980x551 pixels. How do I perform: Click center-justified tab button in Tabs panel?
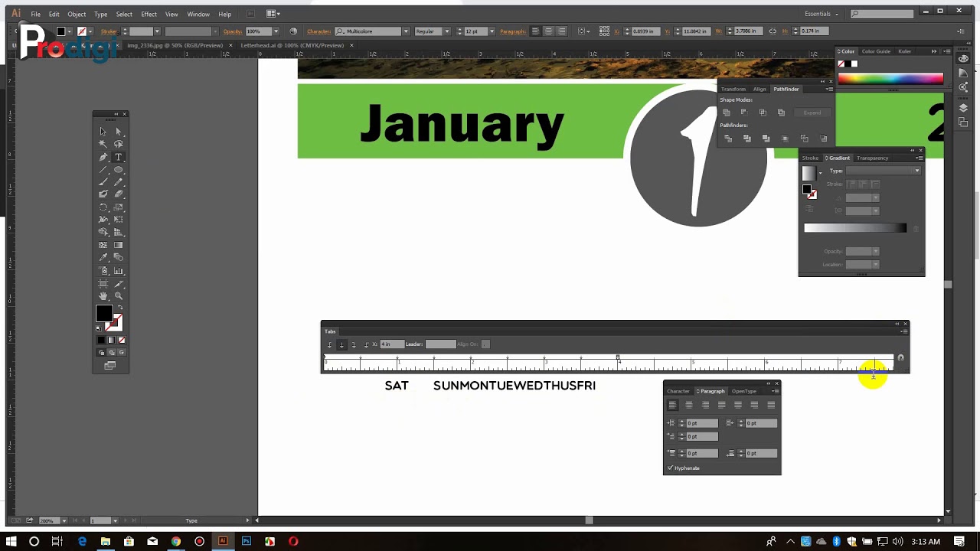click(x=341, y=344)
